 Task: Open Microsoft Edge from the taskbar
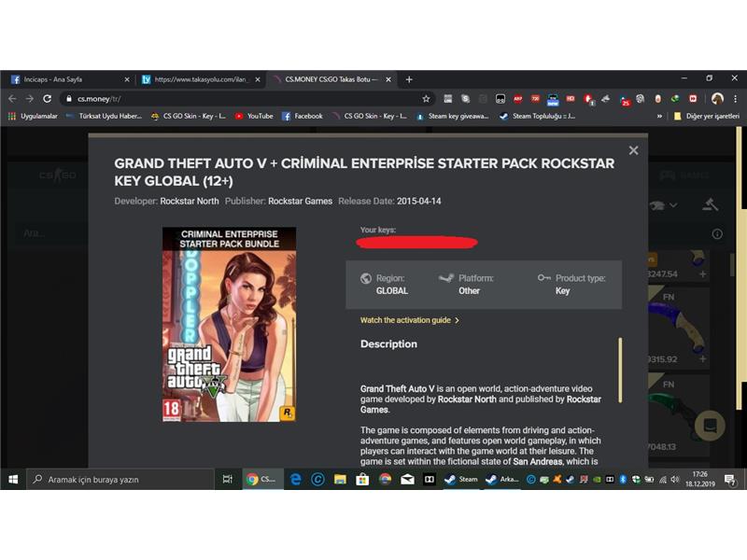(295, 479)
